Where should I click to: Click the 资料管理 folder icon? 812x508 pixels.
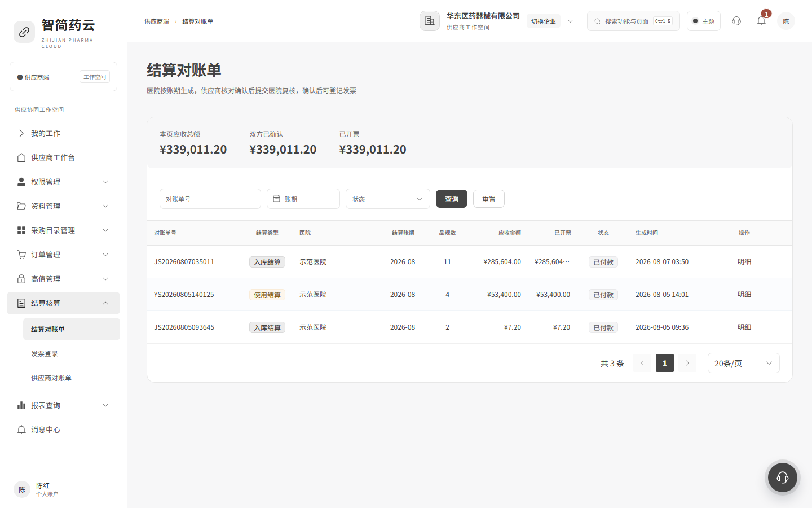pos(21,206)
